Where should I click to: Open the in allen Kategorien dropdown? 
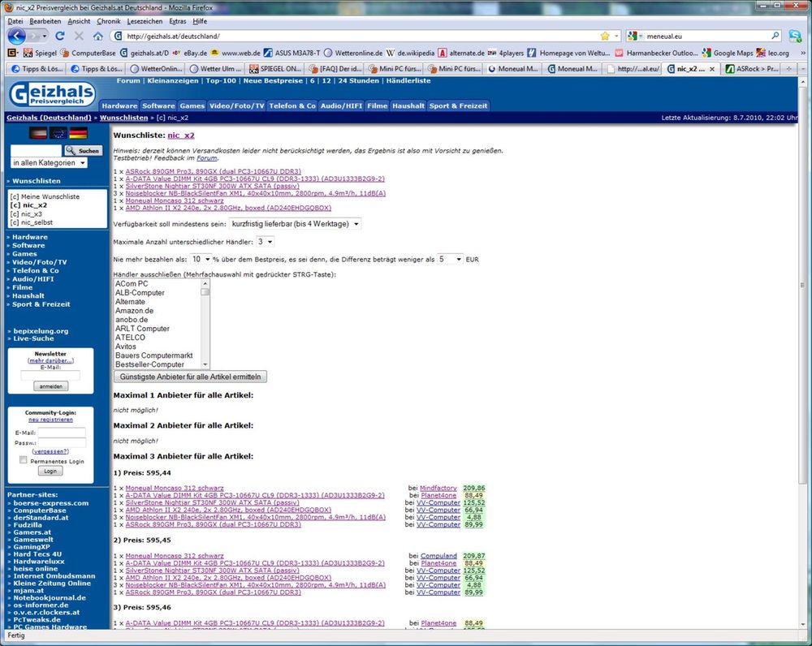49,162
